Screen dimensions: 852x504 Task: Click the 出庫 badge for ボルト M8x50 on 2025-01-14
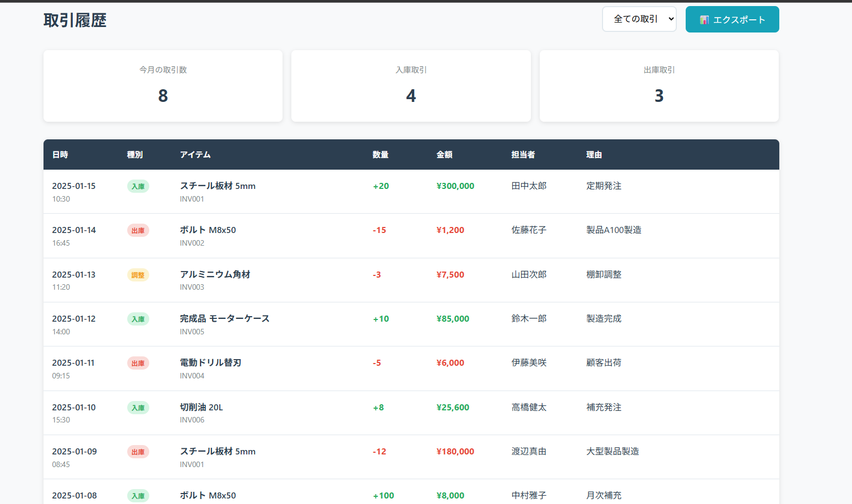click(x=138, y=231)
